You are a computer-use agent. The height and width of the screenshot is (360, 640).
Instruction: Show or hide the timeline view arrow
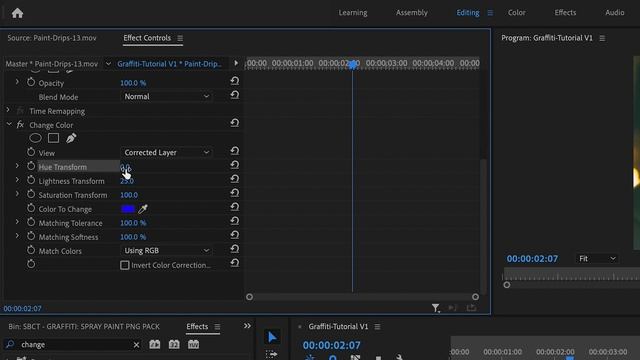(236, 63)
